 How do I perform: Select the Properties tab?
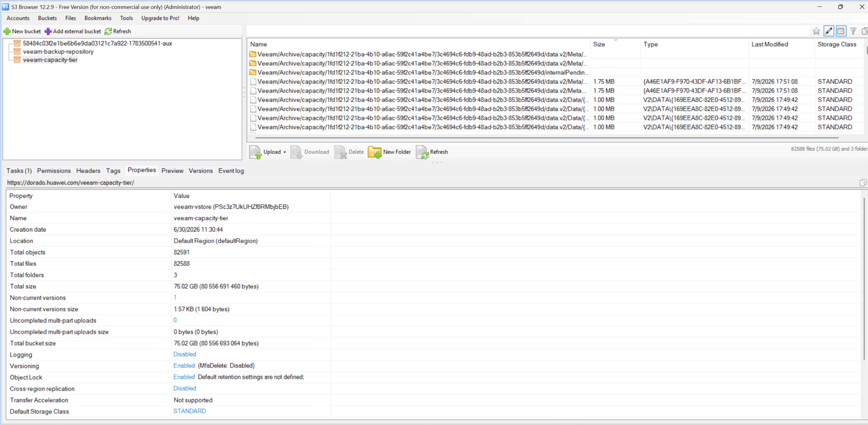point(142,170)
